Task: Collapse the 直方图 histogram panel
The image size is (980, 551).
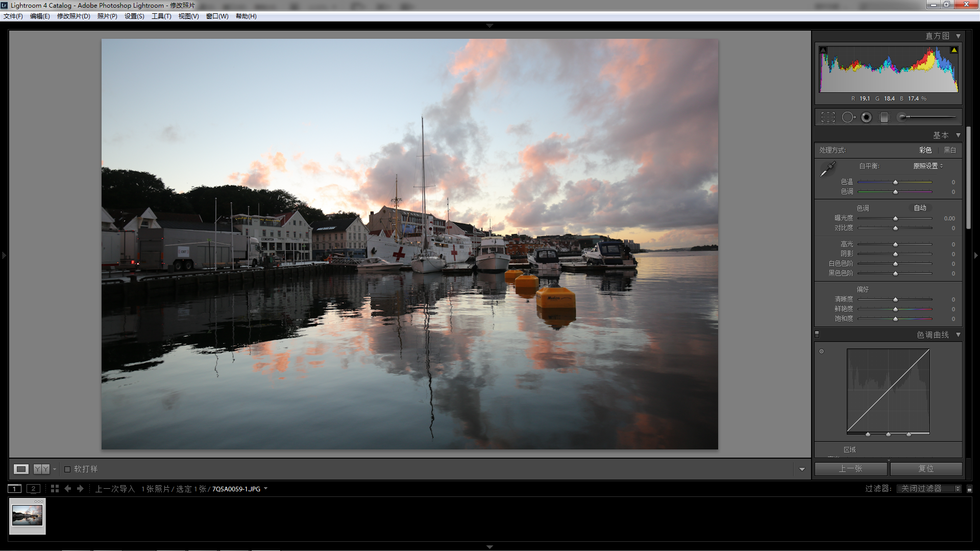Action: point(958,36)
